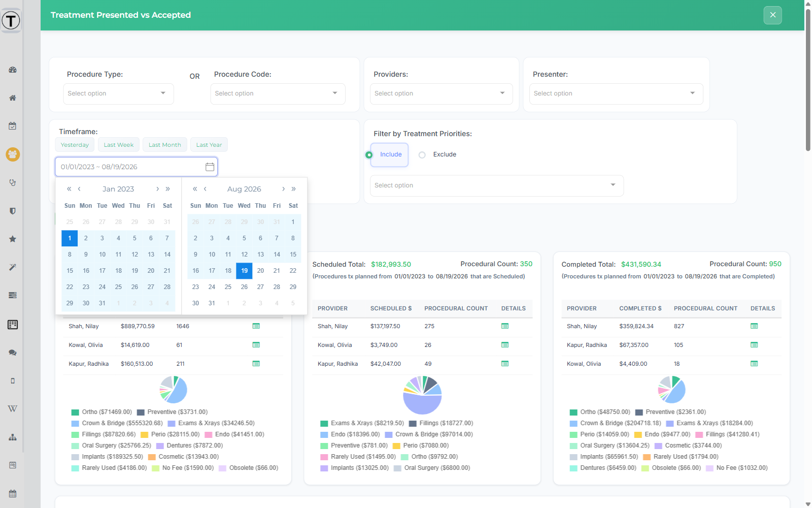812x508 pixels.
Task: Open the Treatment Priorities select dropdown
Action: 496,185
